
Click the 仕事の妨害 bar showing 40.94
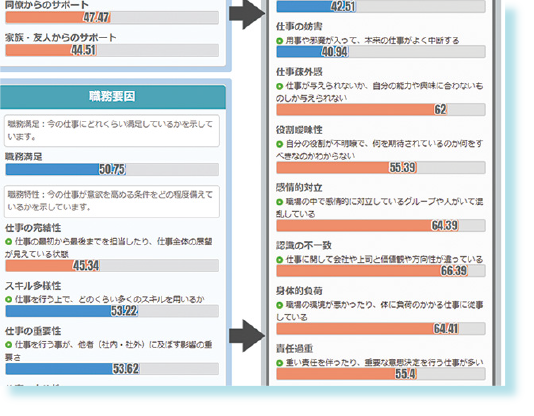381,52
